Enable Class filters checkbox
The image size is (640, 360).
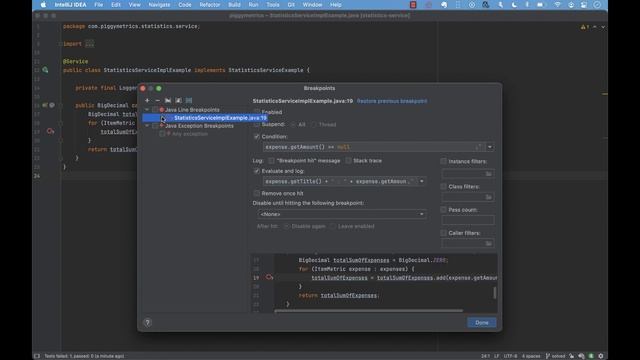tap(444, 187)
